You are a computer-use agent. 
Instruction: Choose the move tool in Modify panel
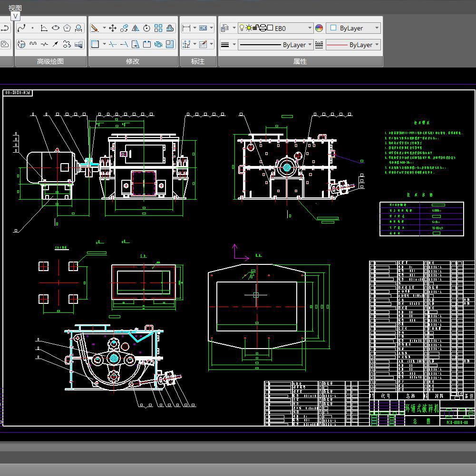113,28
